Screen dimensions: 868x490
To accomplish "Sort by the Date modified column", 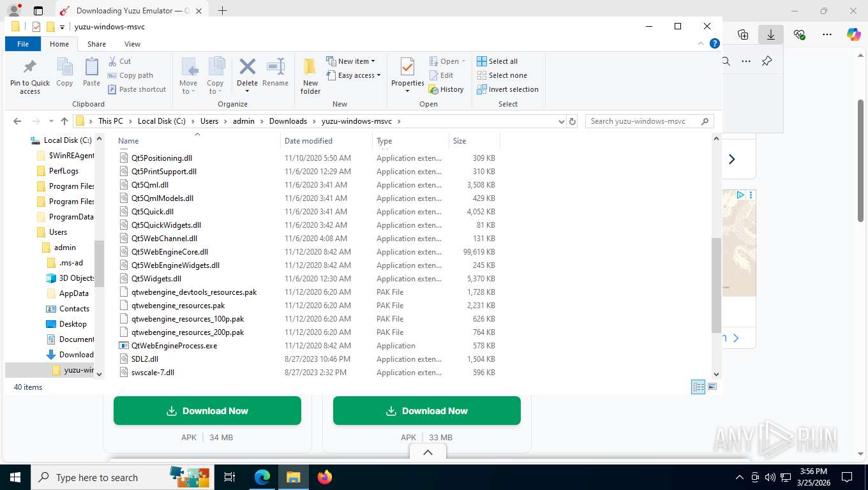I will point(308,141).
